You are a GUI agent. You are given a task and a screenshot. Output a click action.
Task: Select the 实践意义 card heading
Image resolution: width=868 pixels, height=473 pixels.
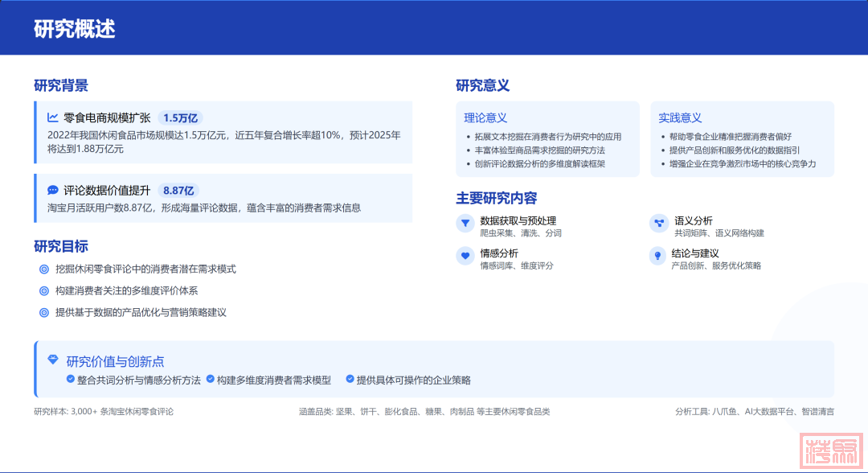pos(680,117)
